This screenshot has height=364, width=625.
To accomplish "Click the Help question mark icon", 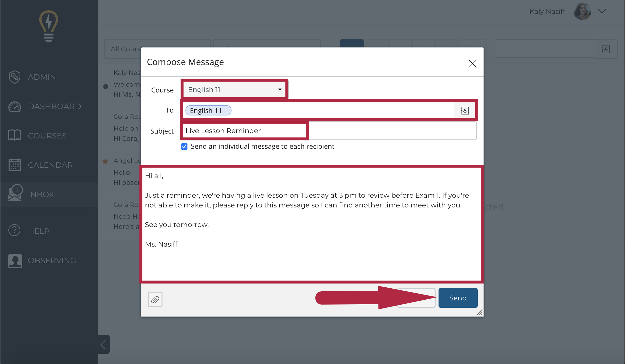I will [14, 230].
